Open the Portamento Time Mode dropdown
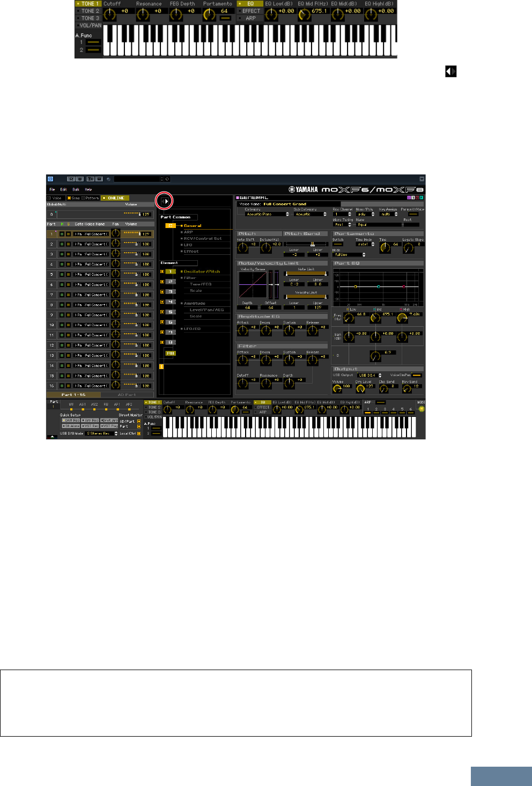Image resolution: width=532 pixels, height=786 pixels. (366, 244)
